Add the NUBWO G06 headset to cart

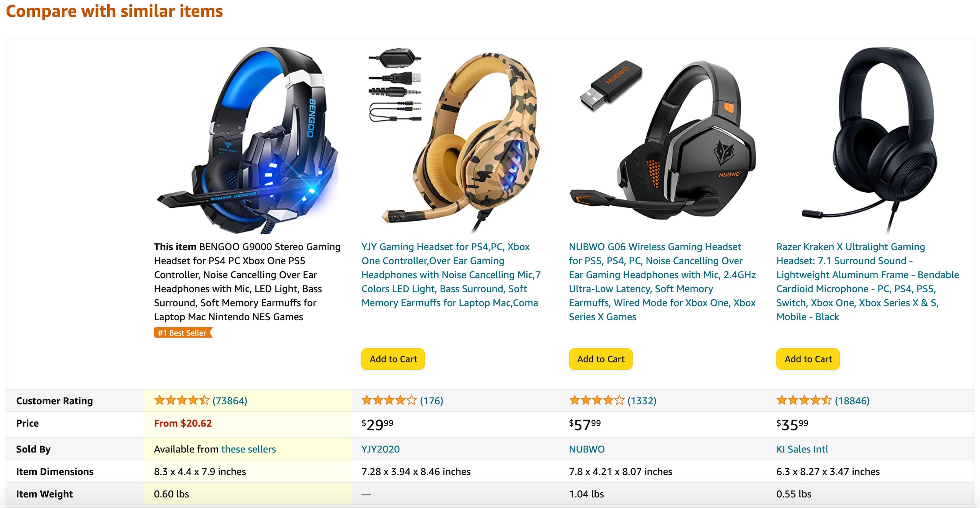coord(601,359)
